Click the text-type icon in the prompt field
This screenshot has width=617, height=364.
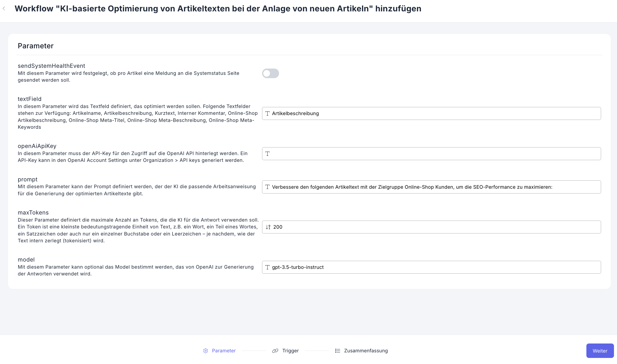268,187
